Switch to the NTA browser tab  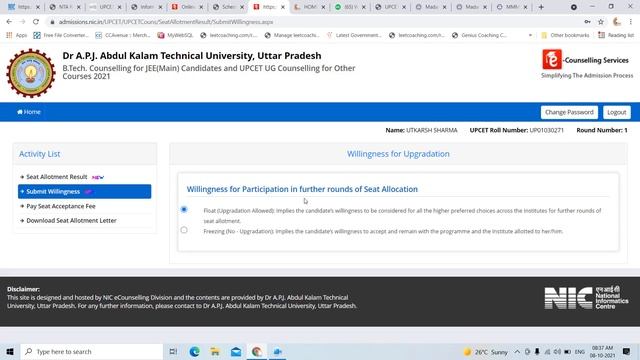click(64, 7)
